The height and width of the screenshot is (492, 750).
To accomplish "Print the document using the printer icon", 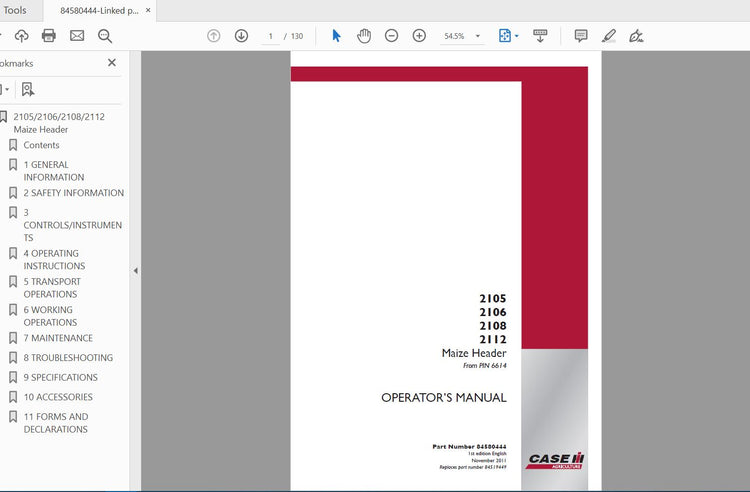I will click(x=49, y=36).
